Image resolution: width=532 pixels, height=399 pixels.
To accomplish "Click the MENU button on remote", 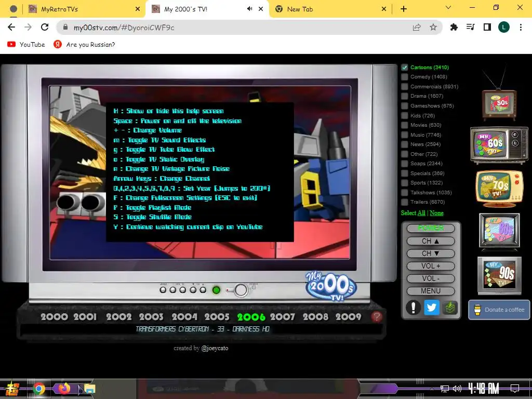I will (431, 291).
